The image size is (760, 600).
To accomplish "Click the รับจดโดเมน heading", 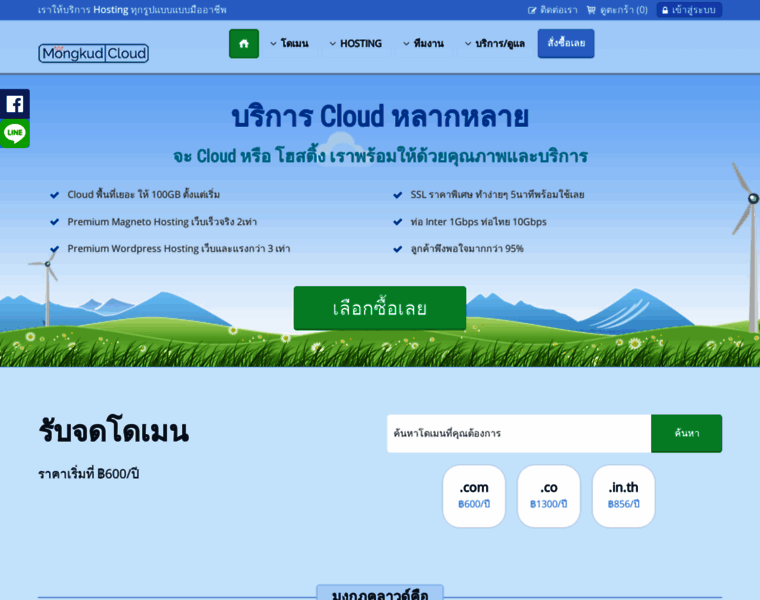I will pyautogui.click(x=113, y=430).
